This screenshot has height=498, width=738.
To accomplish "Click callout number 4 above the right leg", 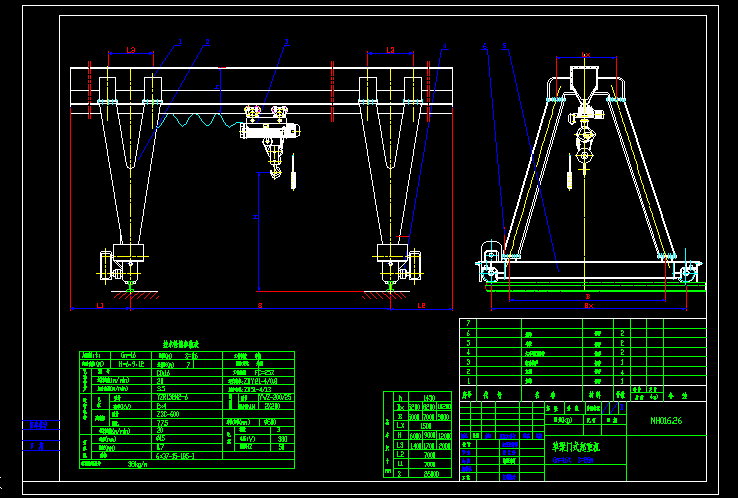I will tap(445, 47).
